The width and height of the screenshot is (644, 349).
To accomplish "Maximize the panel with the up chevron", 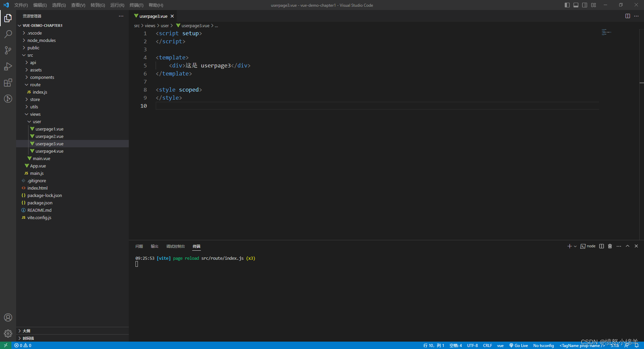I will [628, 246].
